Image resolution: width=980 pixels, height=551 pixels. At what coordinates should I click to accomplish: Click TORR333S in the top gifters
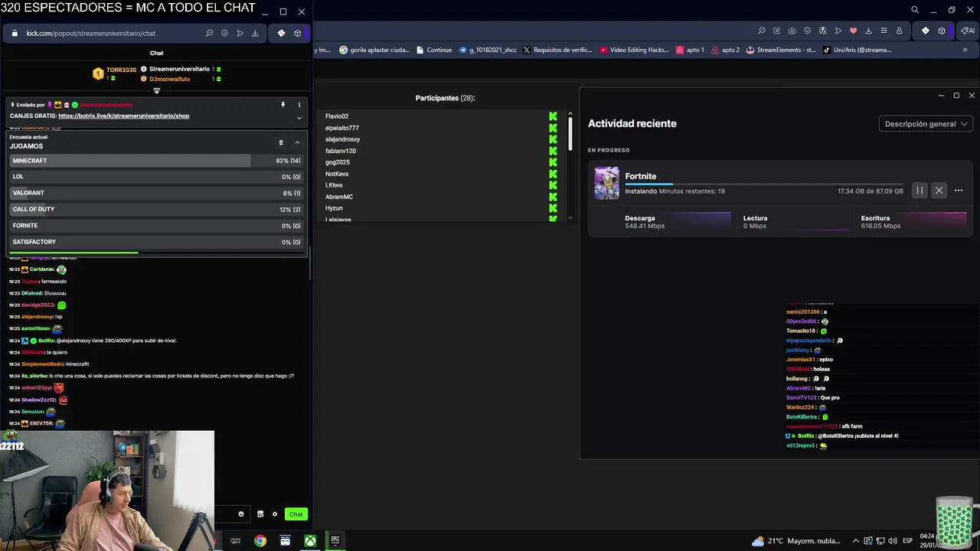(x=121, y=70)
